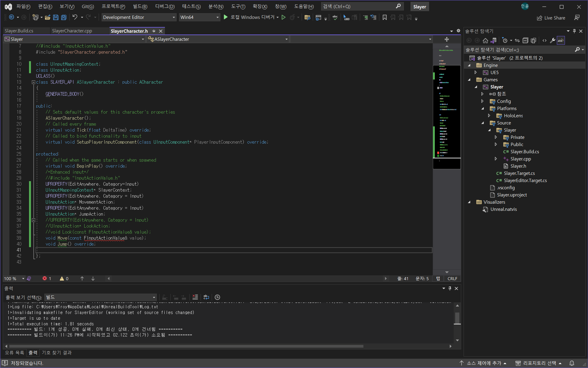Clear all output with the red X list icon
Image resolution: width=588 pixels, height=368 pixels.
(x=195, y=297)
